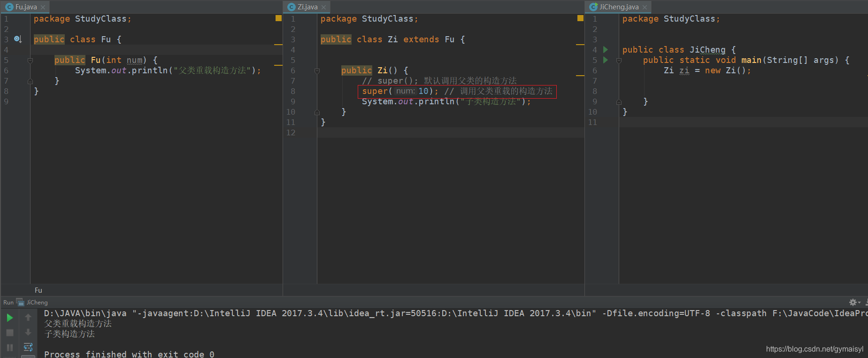Rerun JiCheng with the green run button
Screen dimensions: 868x358
(x=9, y=318)
